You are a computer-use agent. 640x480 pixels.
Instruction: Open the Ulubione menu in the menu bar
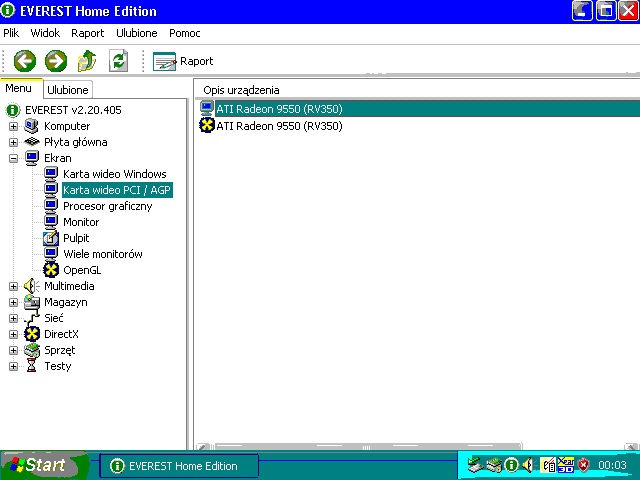[137, 33]
